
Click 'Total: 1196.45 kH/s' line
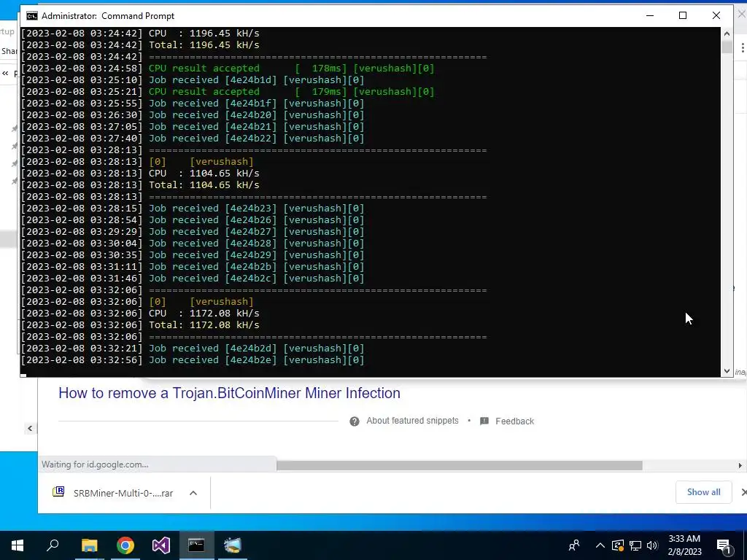point(204,44)
